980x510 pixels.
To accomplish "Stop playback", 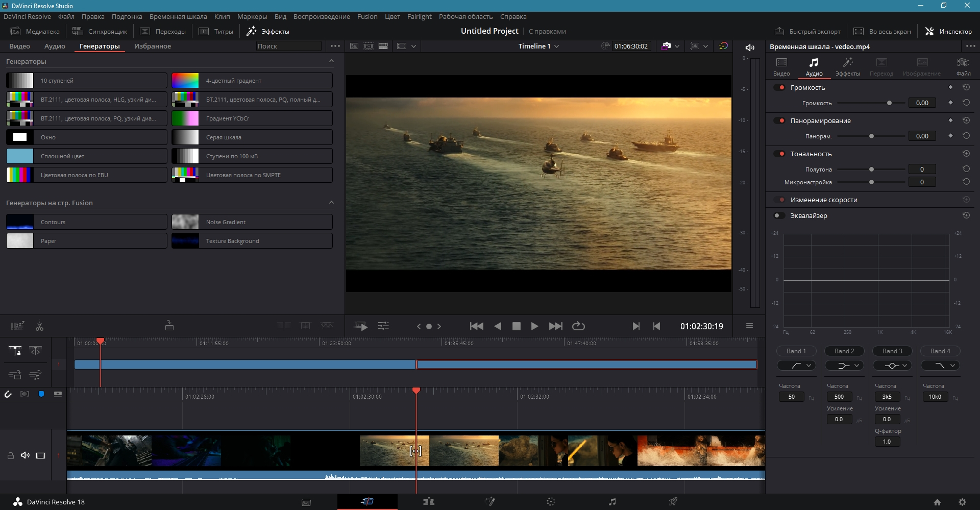I will click(x=516, y=326).
